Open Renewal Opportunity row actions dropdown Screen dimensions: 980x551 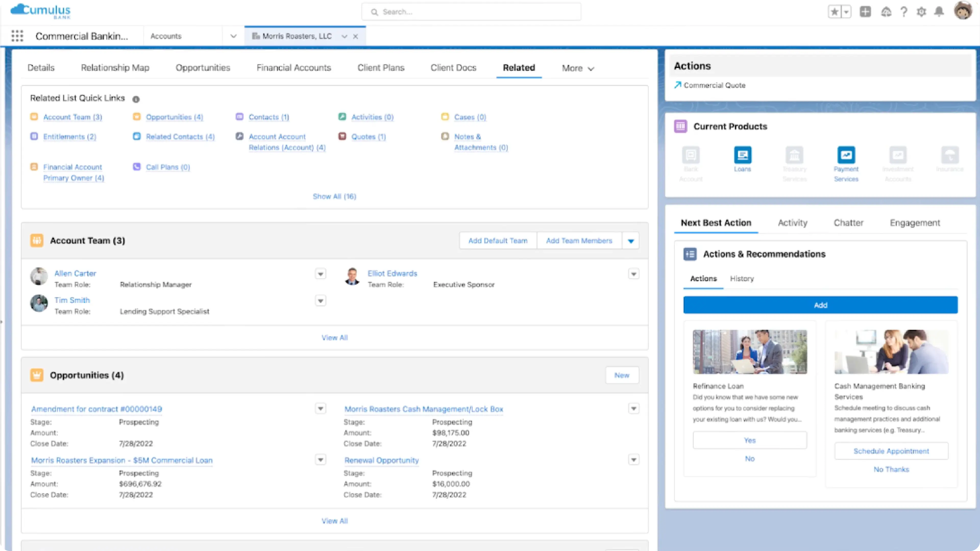[633, 460]
